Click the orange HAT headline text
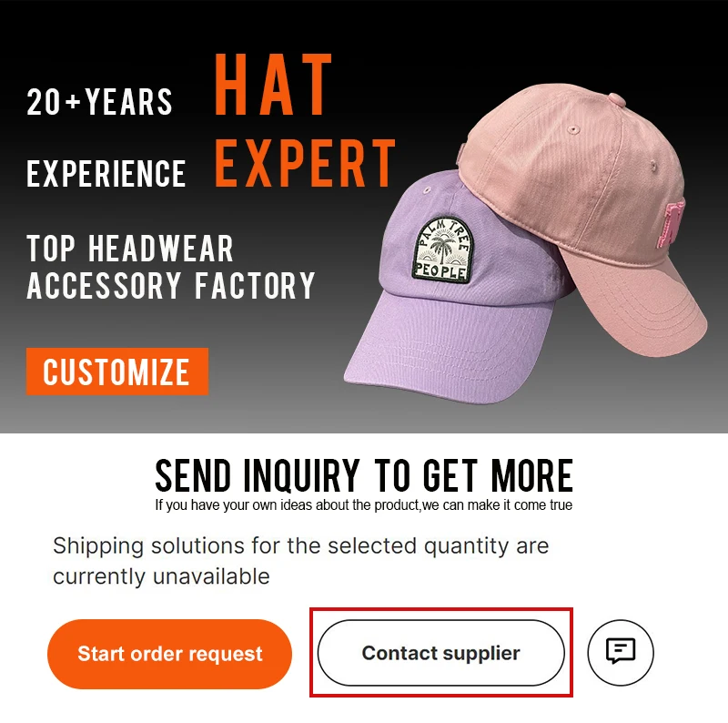This screenshot has height=723, width=728. click(273, 84)
